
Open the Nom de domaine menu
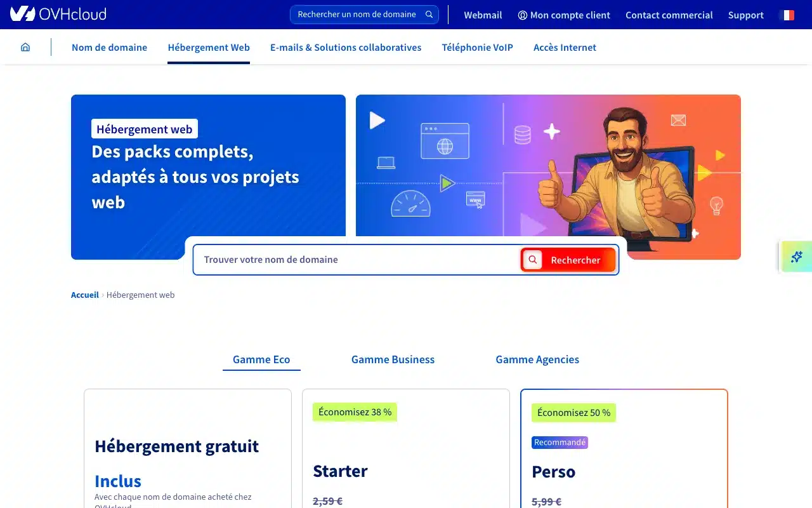click(109, 47)
